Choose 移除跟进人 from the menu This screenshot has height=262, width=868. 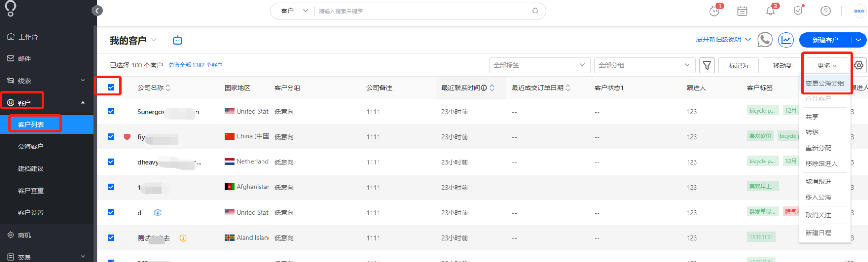click(x=825, y=164)
